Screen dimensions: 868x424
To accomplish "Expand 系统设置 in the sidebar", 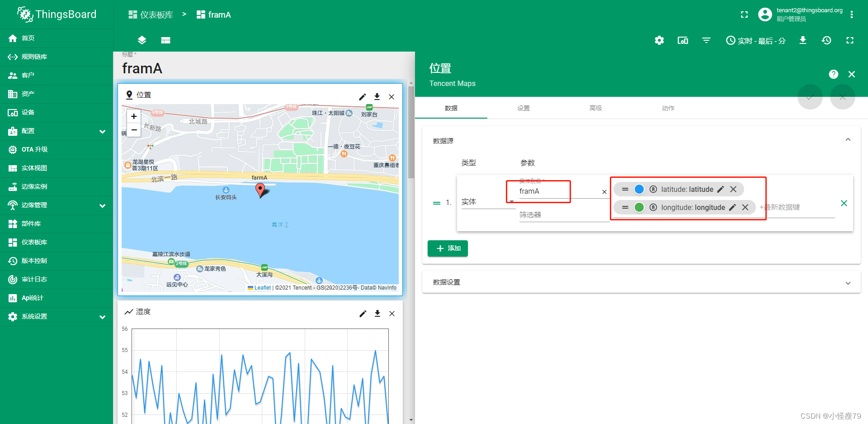I will click(x=34, y=316).
